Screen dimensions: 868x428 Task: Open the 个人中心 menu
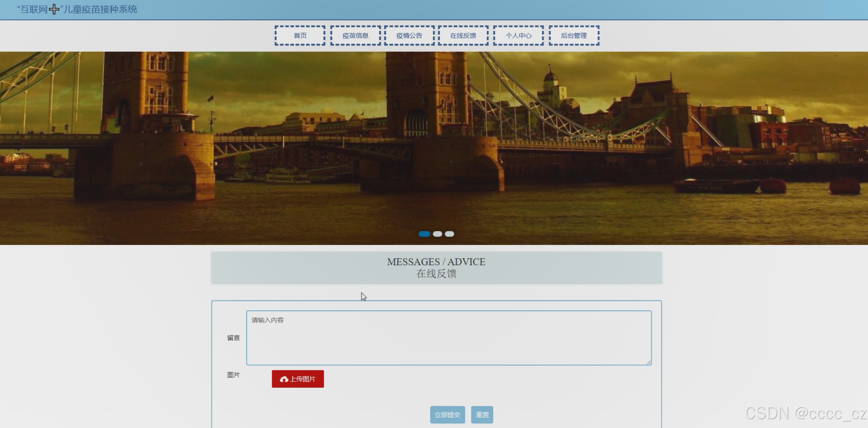coord(518,36)
